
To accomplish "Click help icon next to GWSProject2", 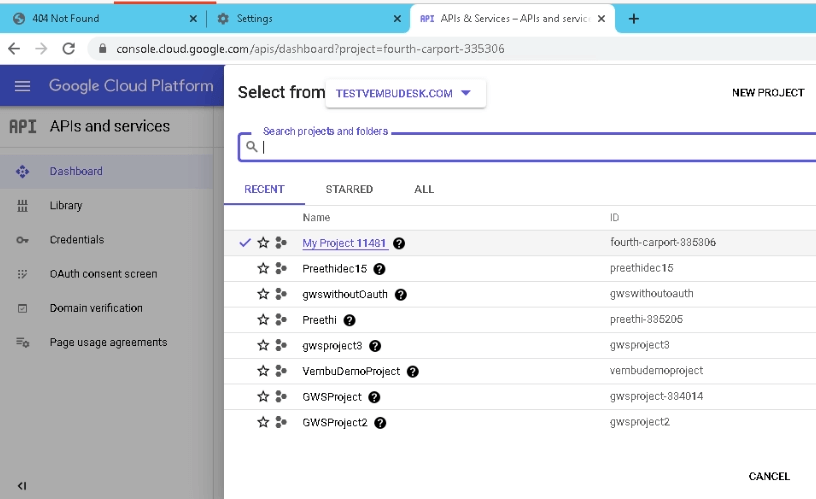I will pyautogui.click(x=380, y=423).
